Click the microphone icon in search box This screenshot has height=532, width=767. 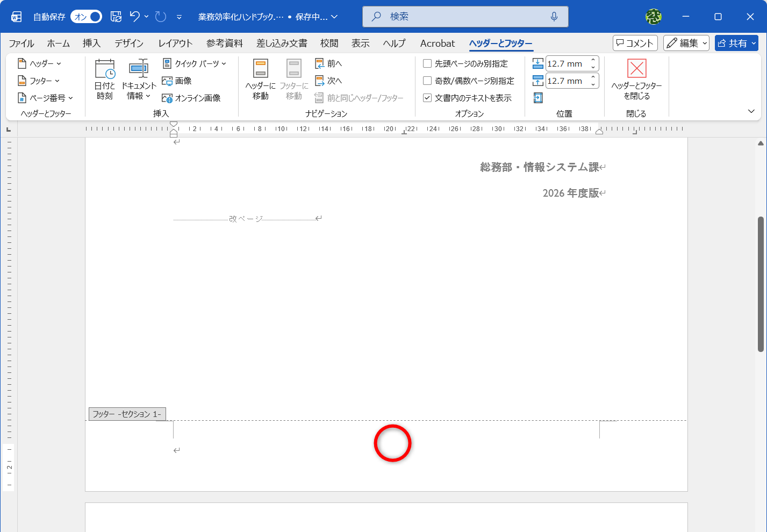click(554, 17)
